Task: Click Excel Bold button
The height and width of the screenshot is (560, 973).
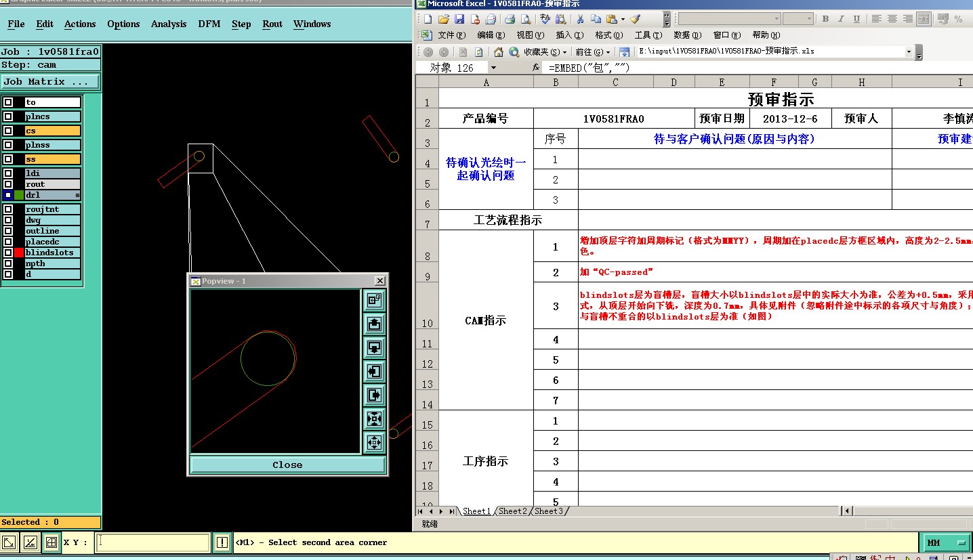Action: (825, 19)
